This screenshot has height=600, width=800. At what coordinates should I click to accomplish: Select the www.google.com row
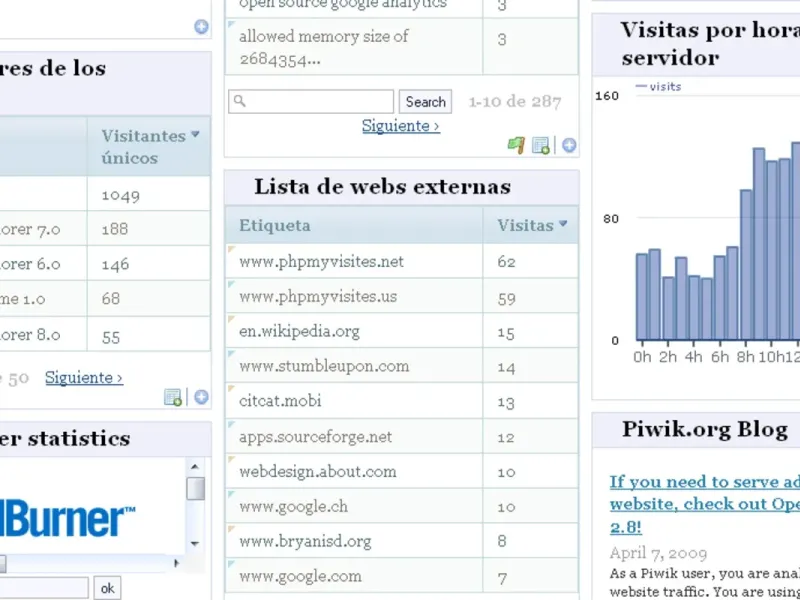point(402,576)
